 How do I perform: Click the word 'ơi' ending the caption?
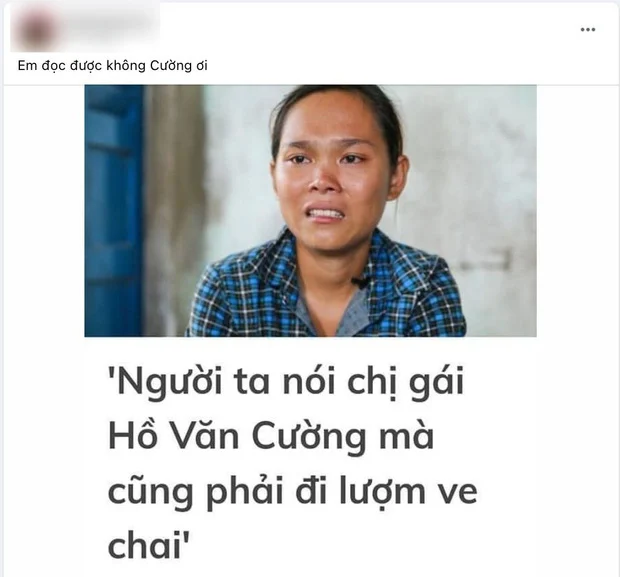pyautogui.click(x=200, y=66)
